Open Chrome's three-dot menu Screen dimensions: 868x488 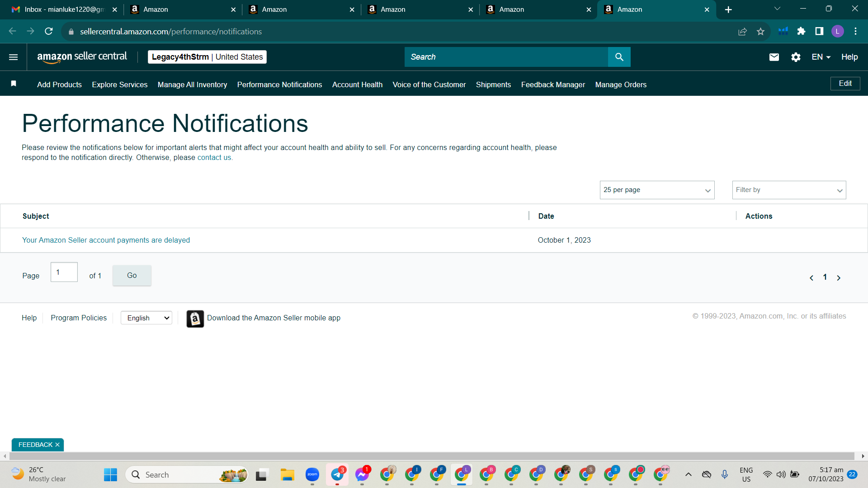pyautogui.click(x=855, y=31)
